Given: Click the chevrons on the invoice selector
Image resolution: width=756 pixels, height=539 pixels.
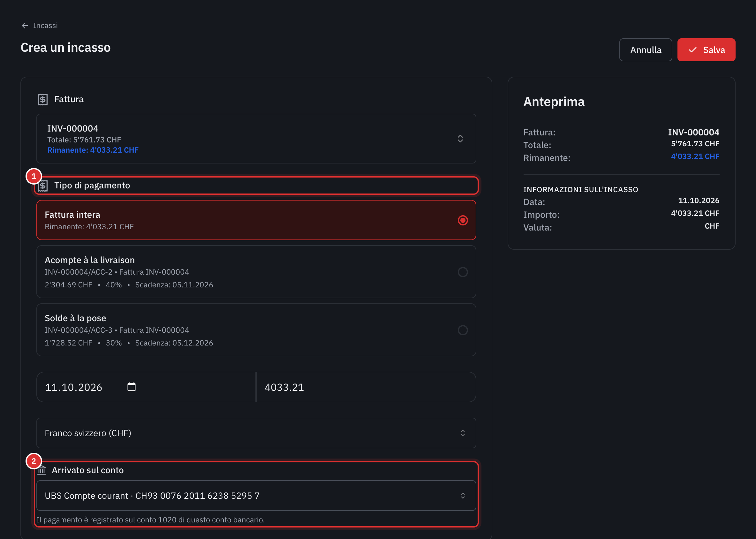Looking at the screenshot, I should 460,139.
